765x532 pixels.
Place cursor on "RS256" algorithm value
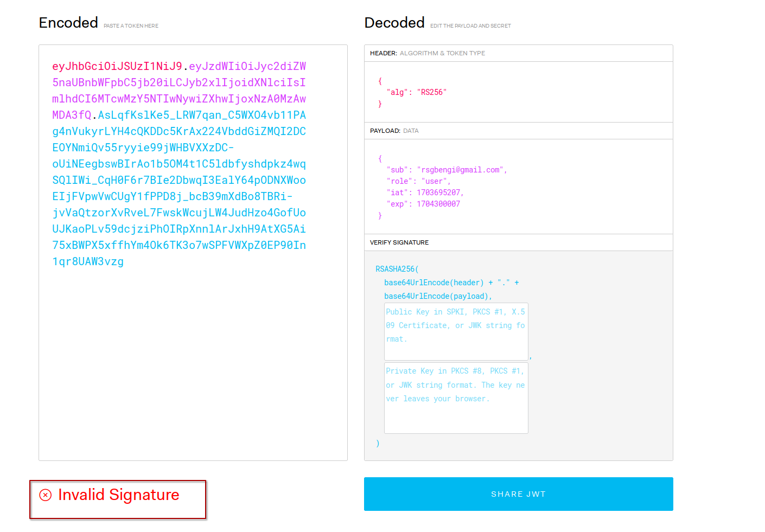(431, 92)
